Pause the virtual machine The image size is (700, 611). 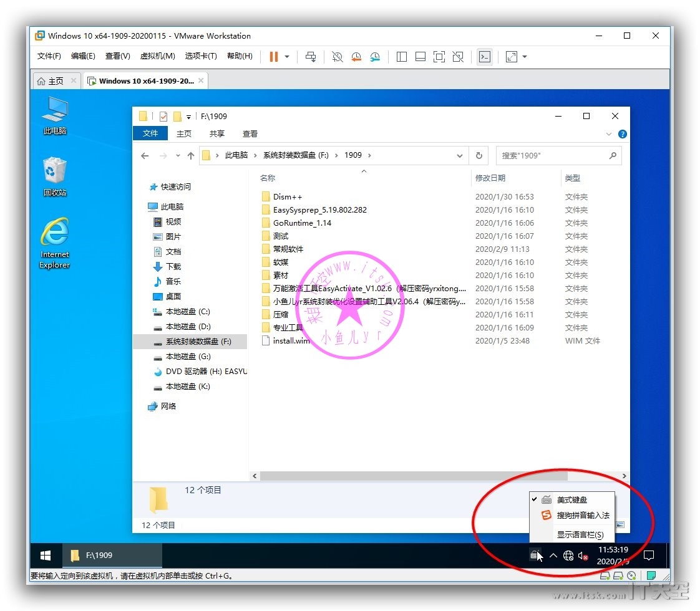tap(274, 57)
